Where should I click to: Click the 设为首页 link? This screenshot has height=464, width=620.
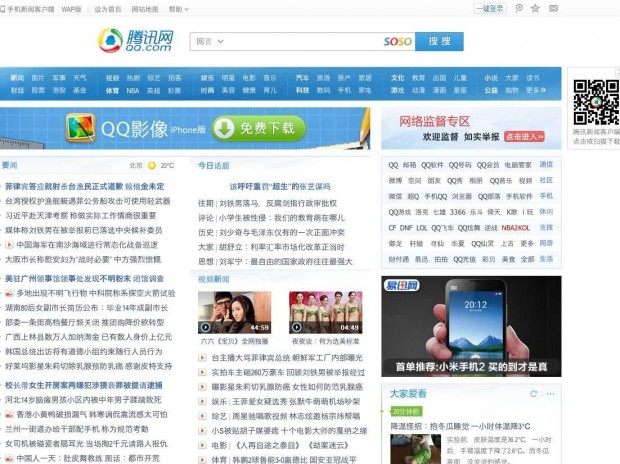click(x=108, y=9)
